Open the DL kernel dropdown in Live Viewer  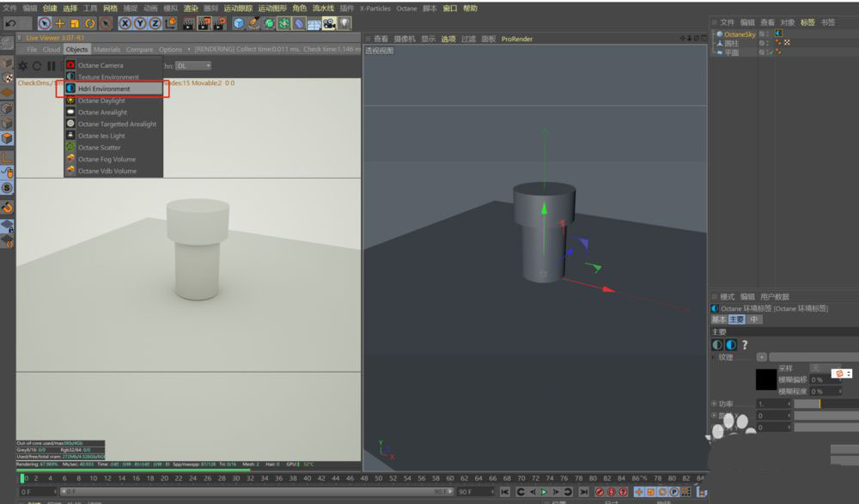(193, 66)
